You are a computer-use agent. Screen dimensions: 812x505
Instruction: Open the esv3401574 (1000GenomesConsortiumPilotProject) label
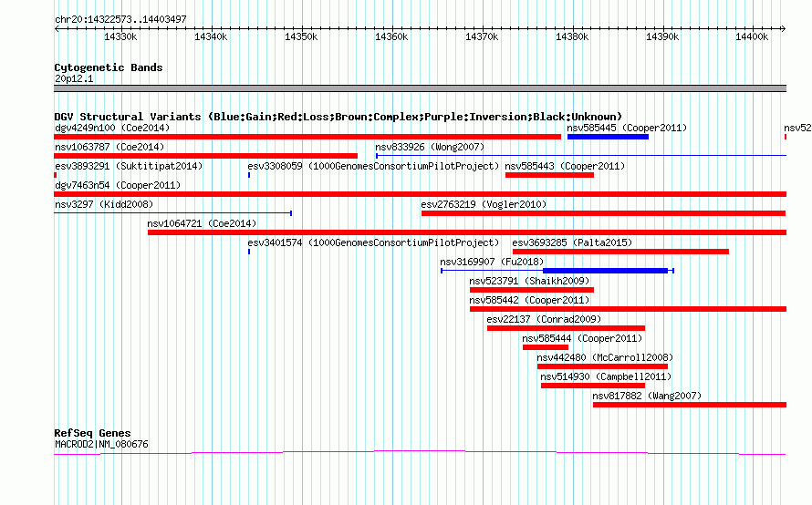click(x=373, y=242)
